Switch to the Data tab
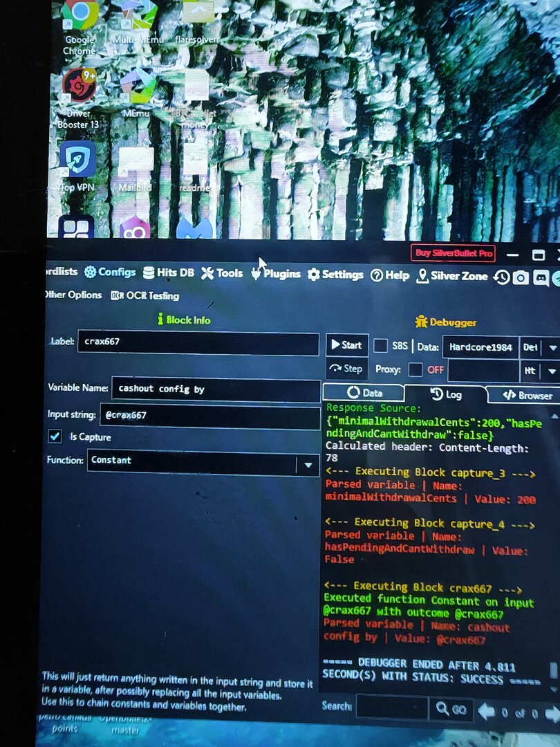The height and width of the screenshot is (747, 560). 364,393
